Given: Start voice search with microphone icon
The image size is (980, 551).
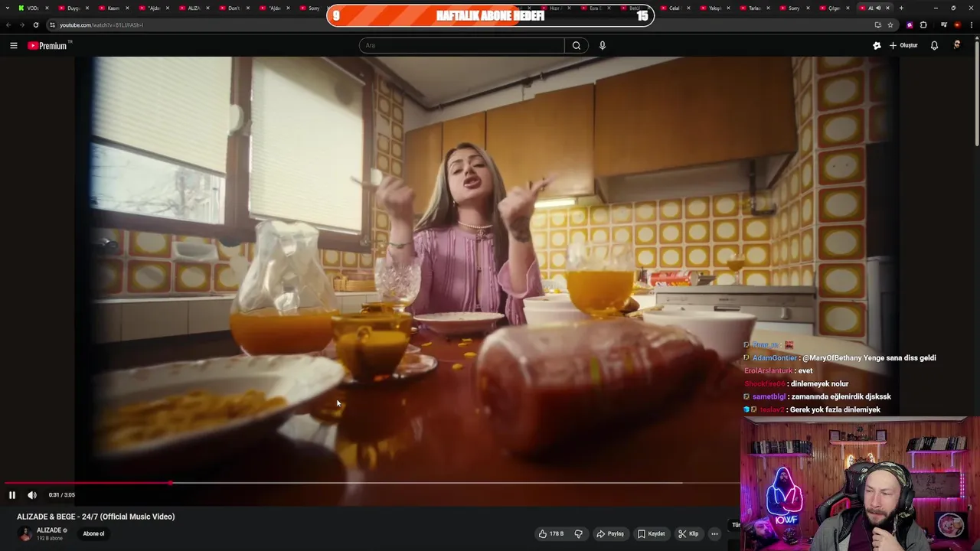Looking at the screenshot, I should click(x=603, y=46).
